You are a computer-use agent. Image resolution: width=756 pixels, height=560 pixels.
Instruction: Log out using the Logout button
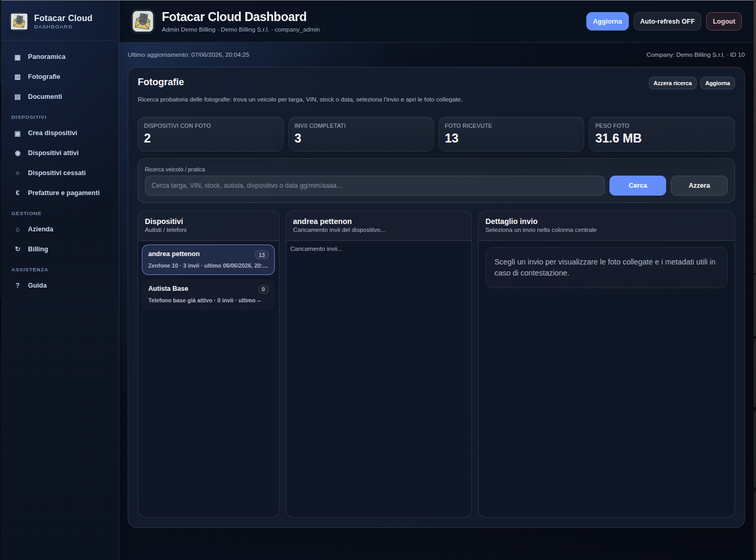724,22
